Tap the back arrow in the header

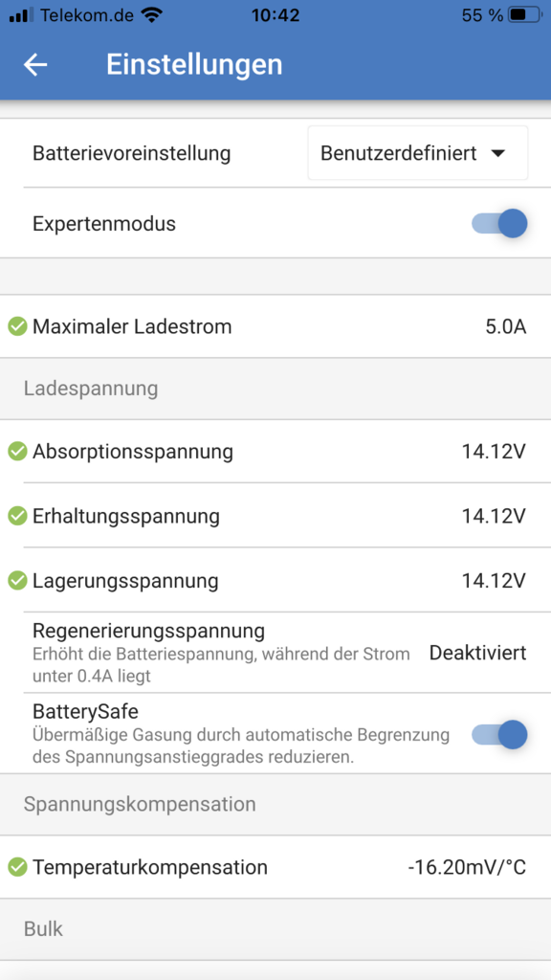(x=35, y=64)
